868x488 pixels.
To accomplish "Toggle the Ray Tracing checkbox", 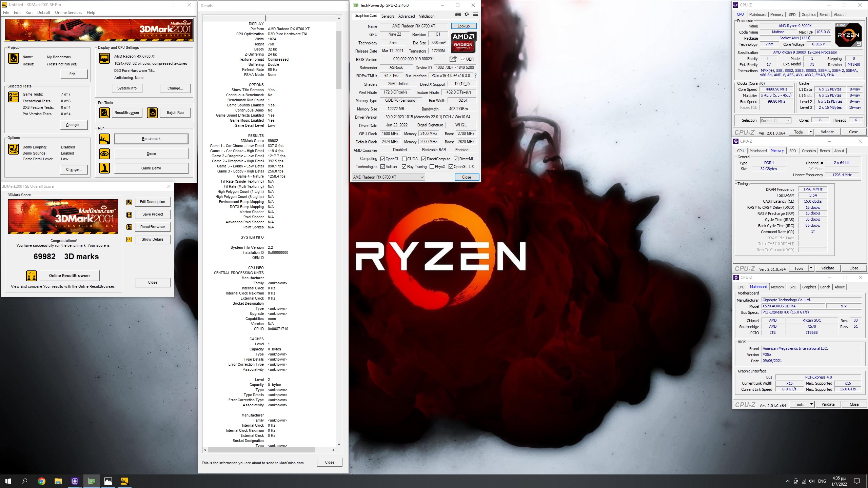I will [x=404, y=167].
